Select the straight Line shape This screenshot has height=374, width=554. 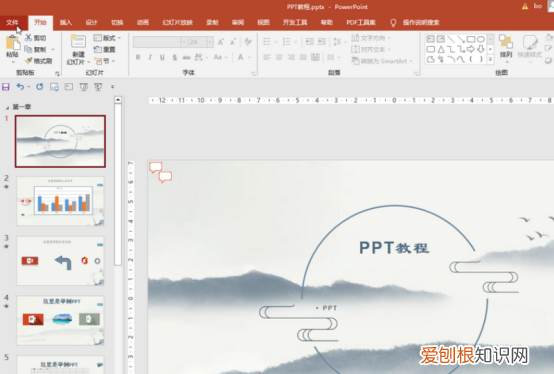(x=451, y=39)
